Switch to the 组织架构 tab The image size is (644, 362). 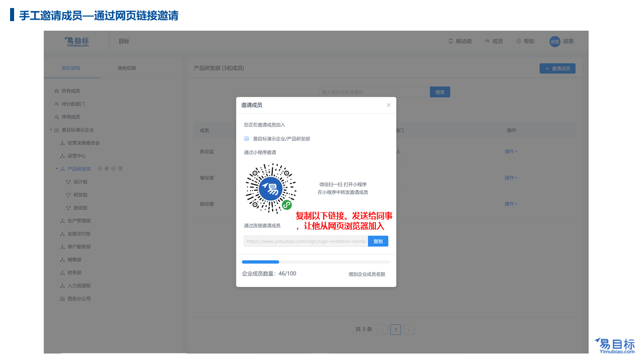pos(71,68)
